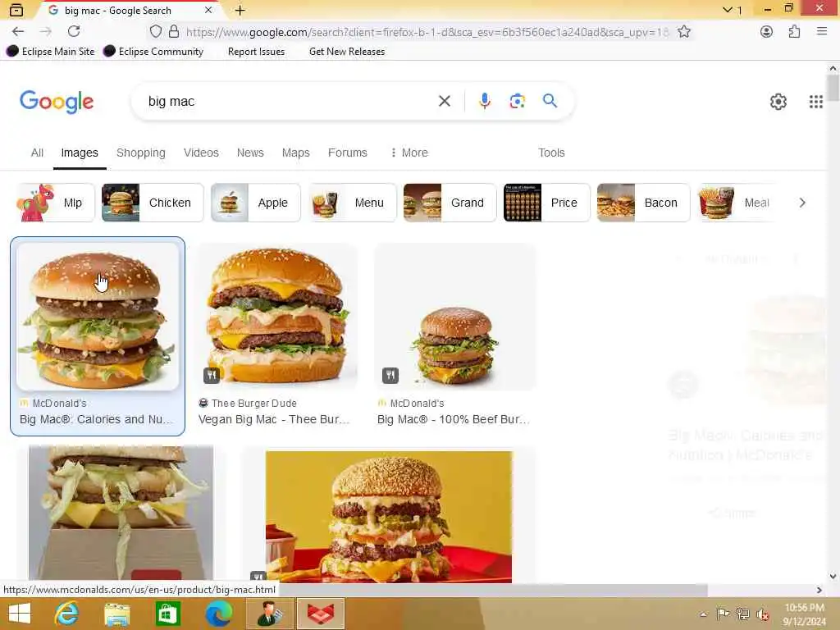Open the extensions puzzle icon
This screenshot has height=630, width=840.
point(794,32)
